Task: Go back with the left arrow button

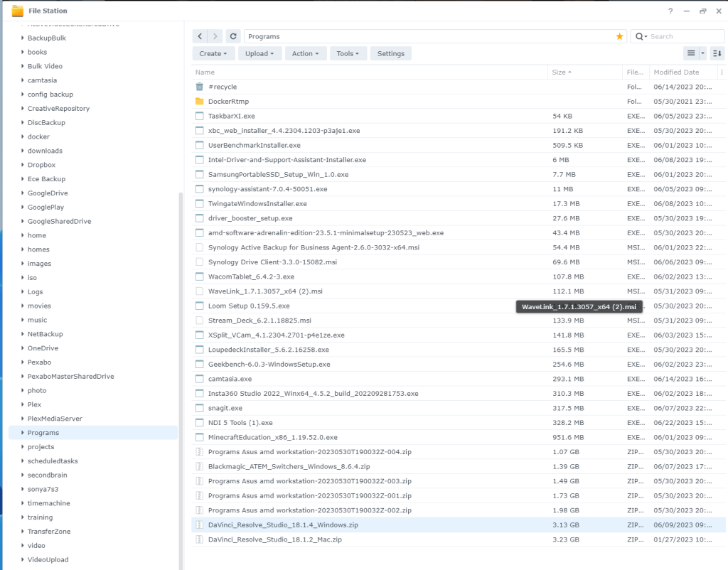Action: click(x=200, y=36)
